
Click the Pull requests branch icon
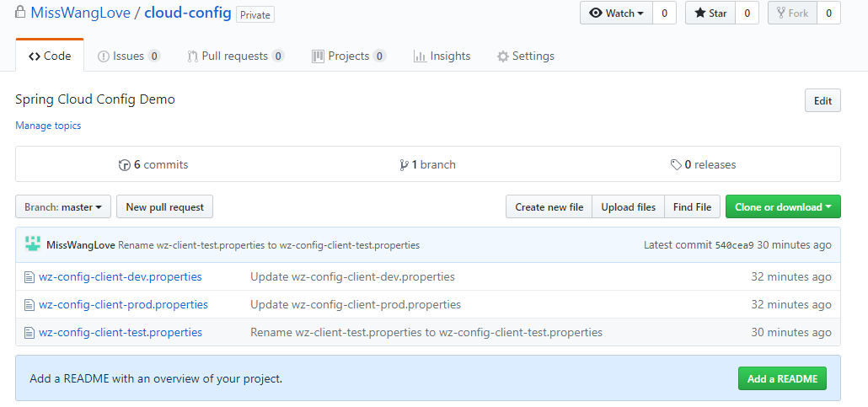pyautogui.click(x=193, y=56)
